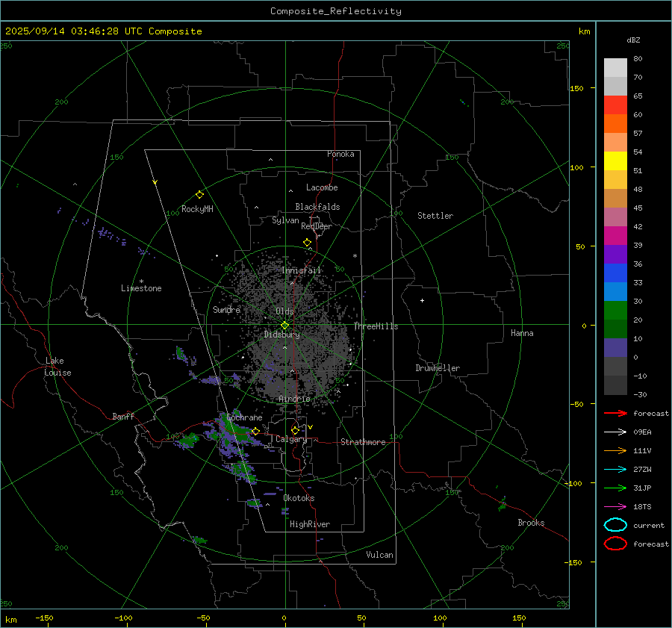
Task: Pick the magenta 39-42 dBZ swatch
Action: pos(615,235)
